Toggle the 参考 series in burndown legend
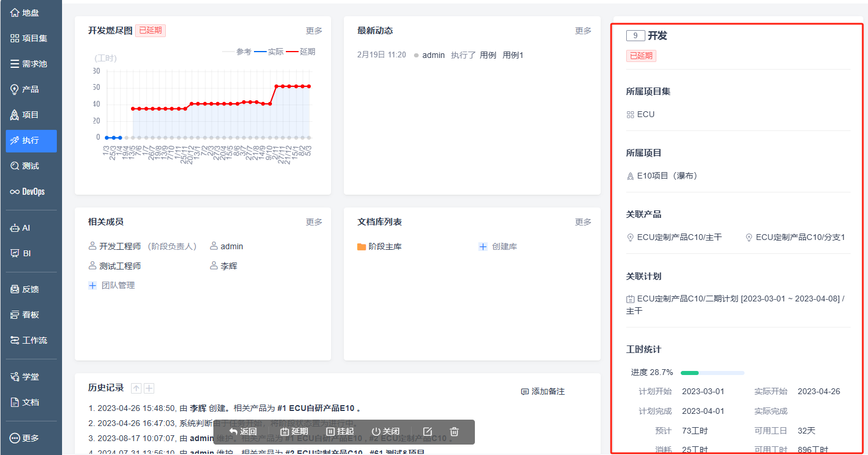The image size is (868, 455). point(237,52)
